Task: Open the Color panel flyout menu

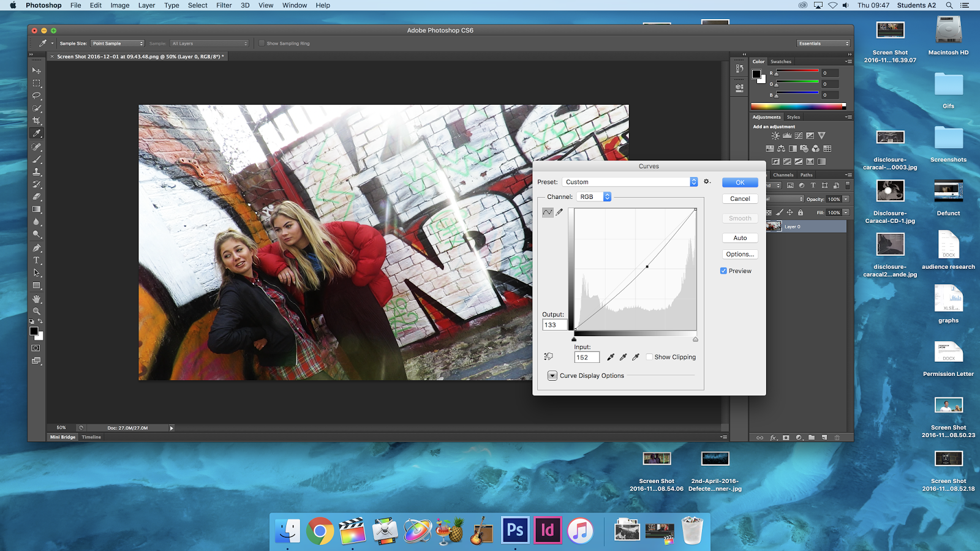Action: pos(848,61)
